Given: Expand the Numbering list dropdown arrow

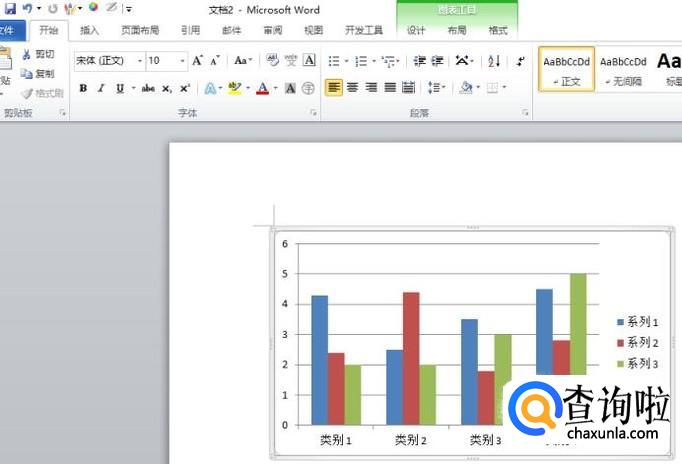Looking at the screenshot, I should point(374,61).
